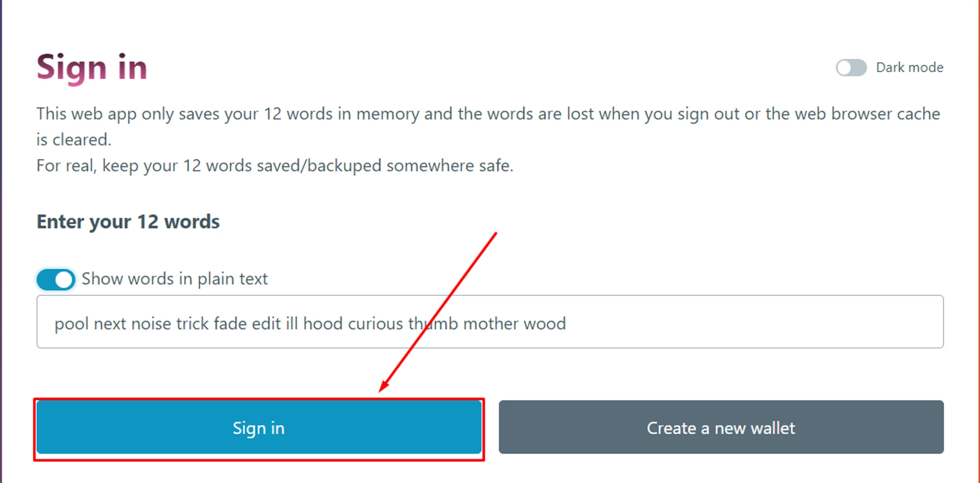
Task: Place cursor on the word 'pool'
Action: [x=72, y=324]
